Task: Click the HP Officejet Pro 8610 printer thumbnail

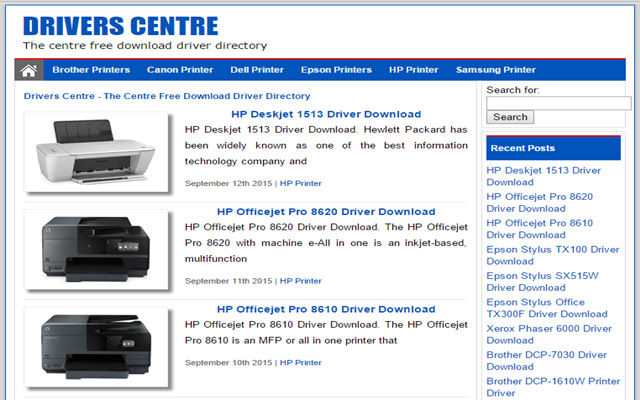Action: click(x=96, y=347)
